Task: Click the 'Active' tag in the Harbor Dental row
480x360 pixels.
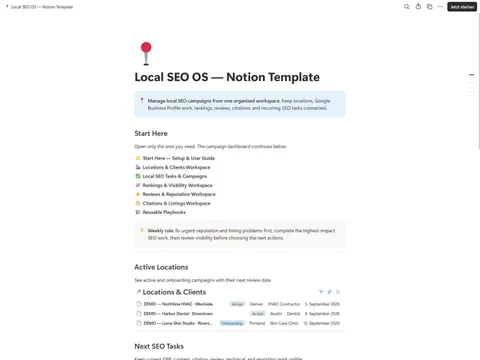Action: pyautogui.click(x=258, y=314)
